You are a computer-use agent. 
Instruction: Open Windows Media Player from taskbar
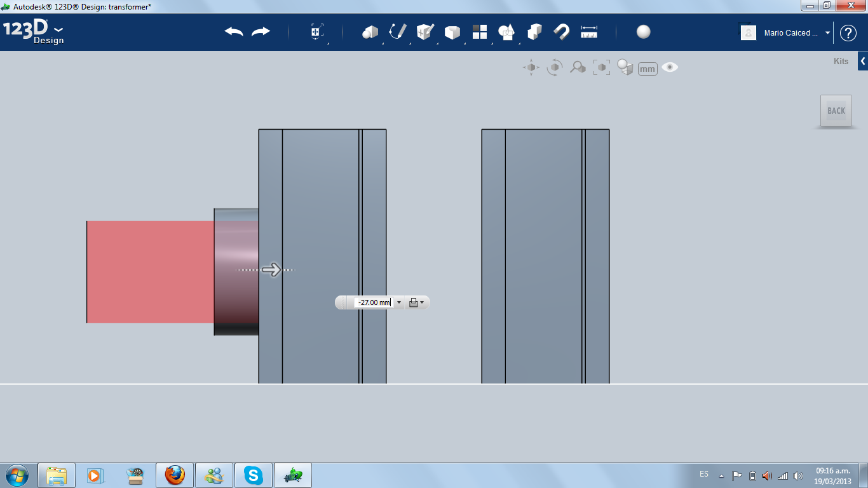click(x=96, y=475)
